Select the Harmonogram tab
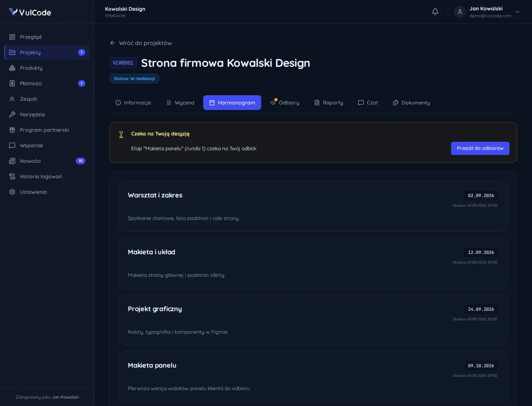Screen dimensions: 532x406 click(232, 103)
